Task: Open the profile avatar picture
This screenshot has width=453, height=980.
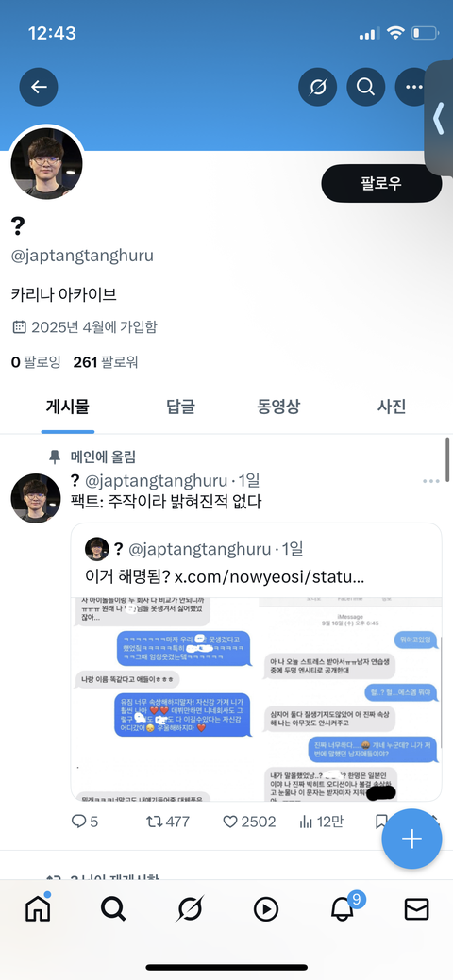Action: (46, 164)
